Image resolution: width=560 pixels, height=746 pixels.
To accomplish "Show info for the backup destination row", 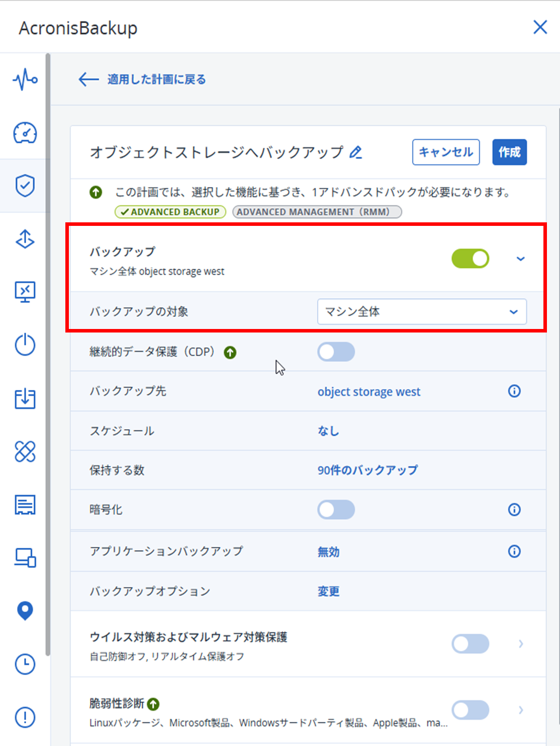I will (514, 391).
